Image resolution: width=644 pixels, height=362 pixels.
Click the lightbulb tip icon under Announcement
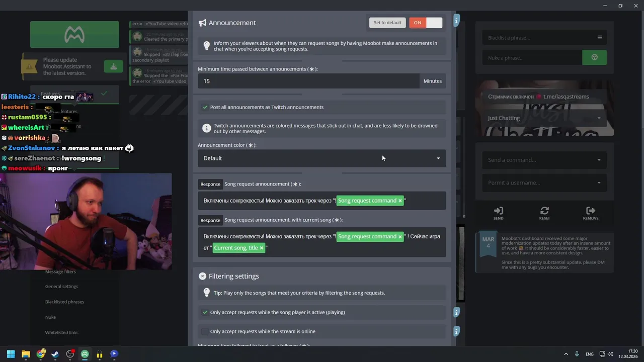pyautogui.click(x=206, y=46)
